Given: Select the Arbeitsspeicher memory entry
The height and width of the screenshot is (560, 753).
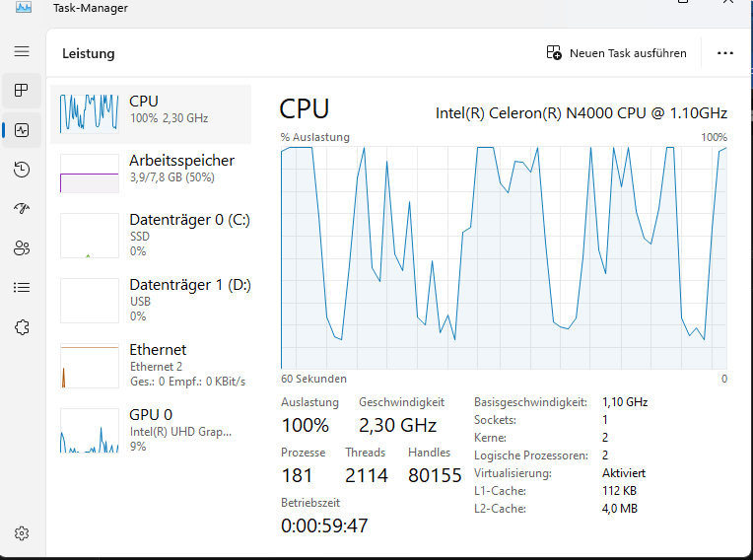Looking at the screenshot, I should tap(151, 169).
